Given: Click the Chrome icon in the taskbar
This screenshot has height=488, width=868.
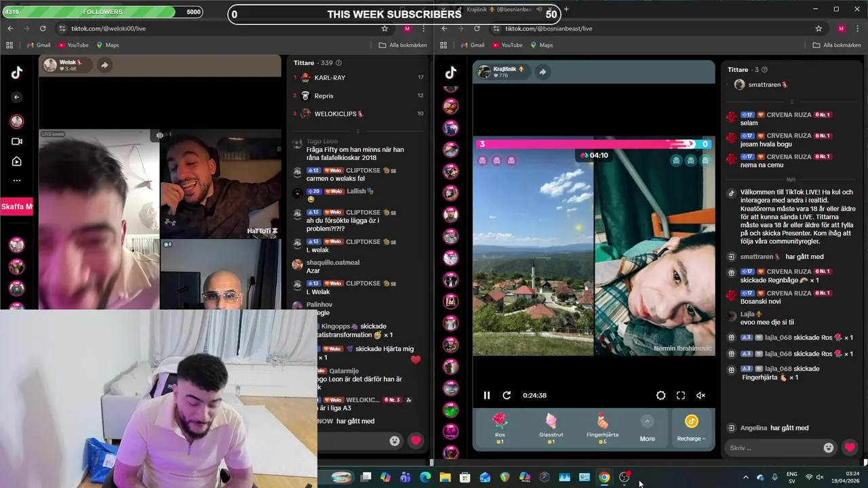Looking at the screenshot, I should (x=604, y=477).
